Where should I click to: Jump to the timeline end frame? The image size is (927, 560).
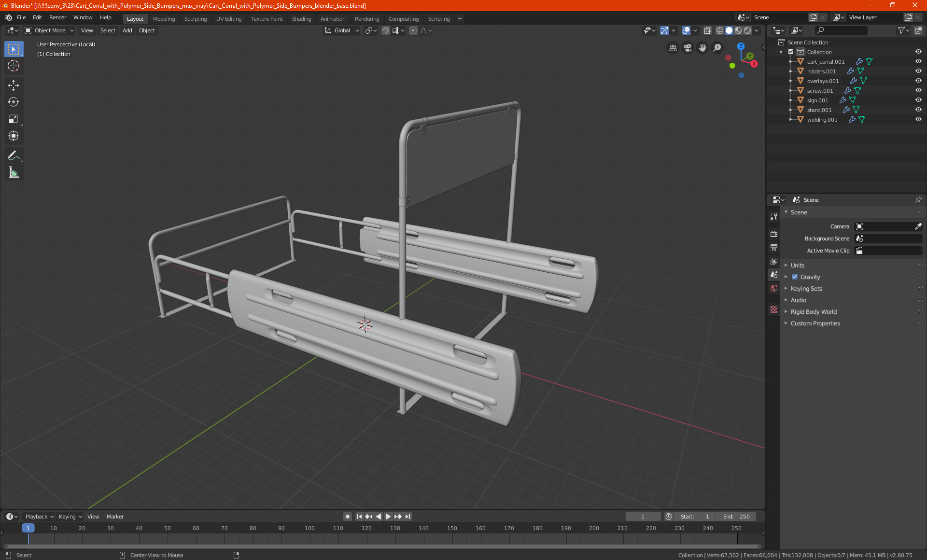click(x=407, y=517)
